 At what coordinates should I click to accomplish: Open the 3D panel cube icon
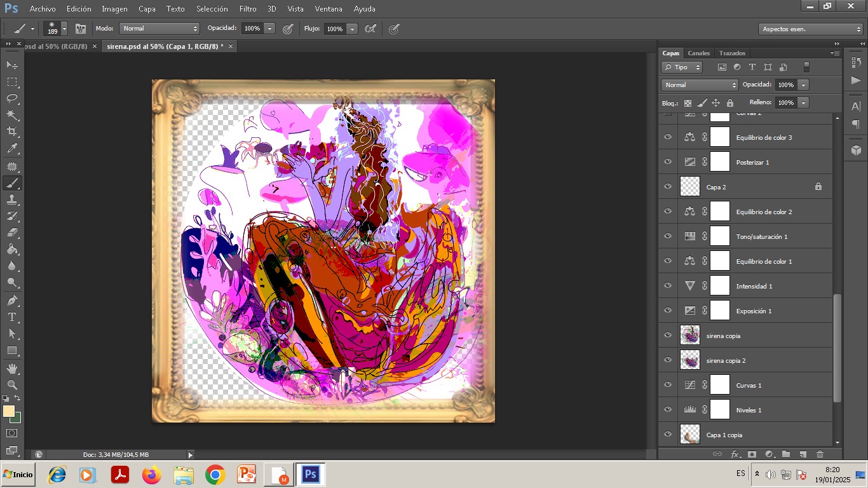[x=856, y=150]
